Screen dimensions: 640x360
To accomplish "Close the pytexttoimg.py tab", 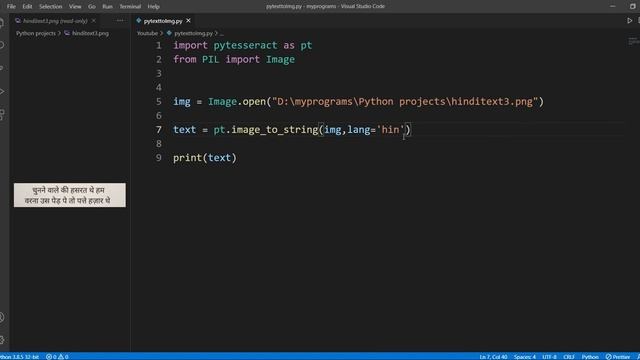I will point(188,20).
